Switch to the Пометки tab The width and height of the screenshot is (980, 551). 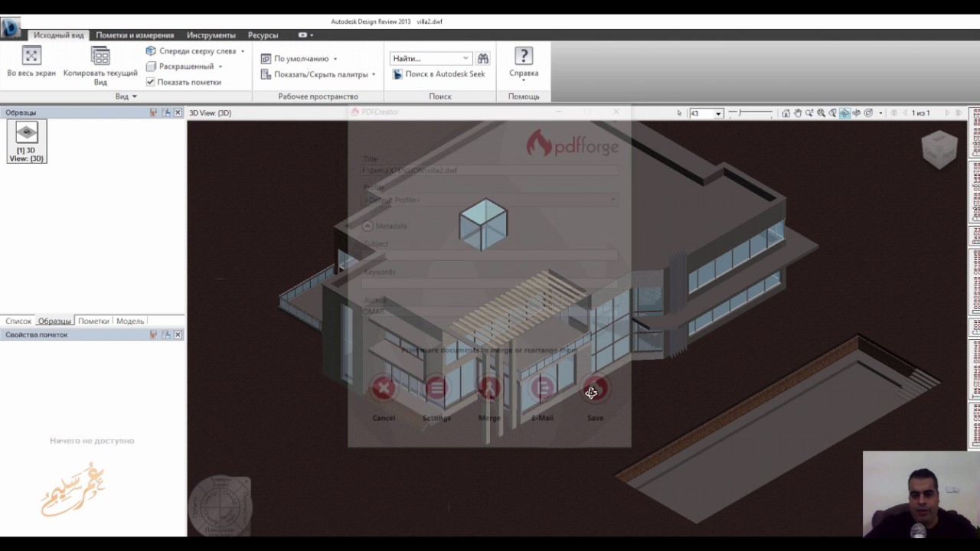[x=93, y=321]
